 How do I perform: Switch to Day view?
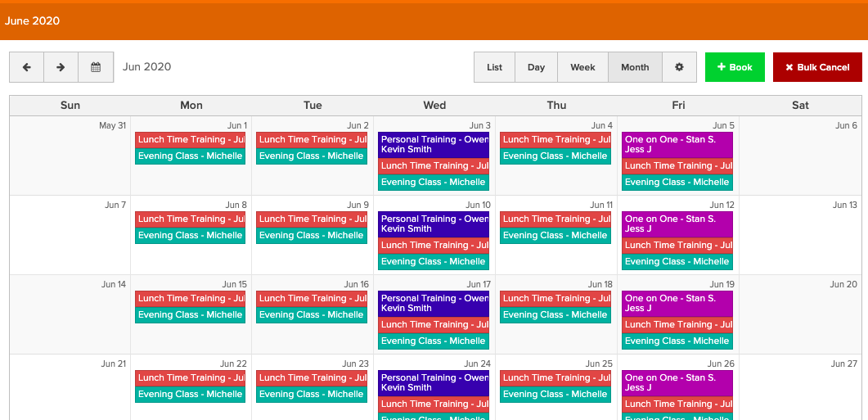tap(536, 67)
